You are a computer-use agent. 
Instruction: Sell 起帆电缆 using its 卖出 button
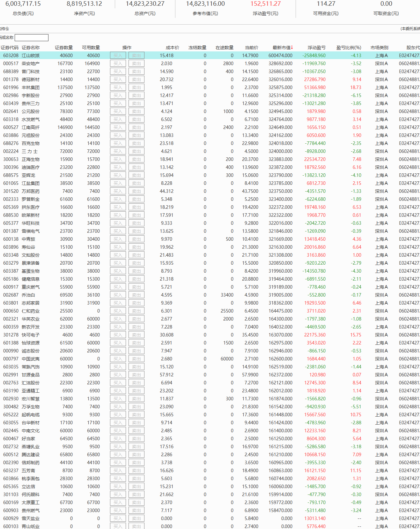(x=136, y=415)
